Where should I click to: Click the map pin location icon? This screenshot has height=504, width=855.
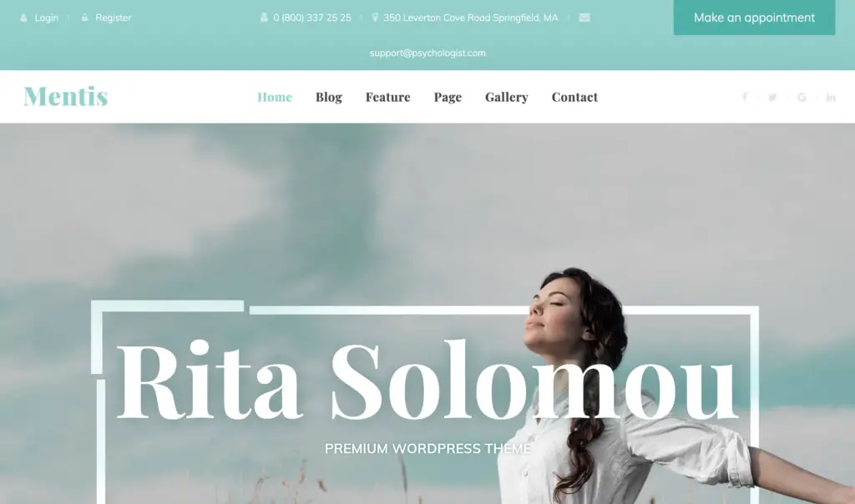375,18
